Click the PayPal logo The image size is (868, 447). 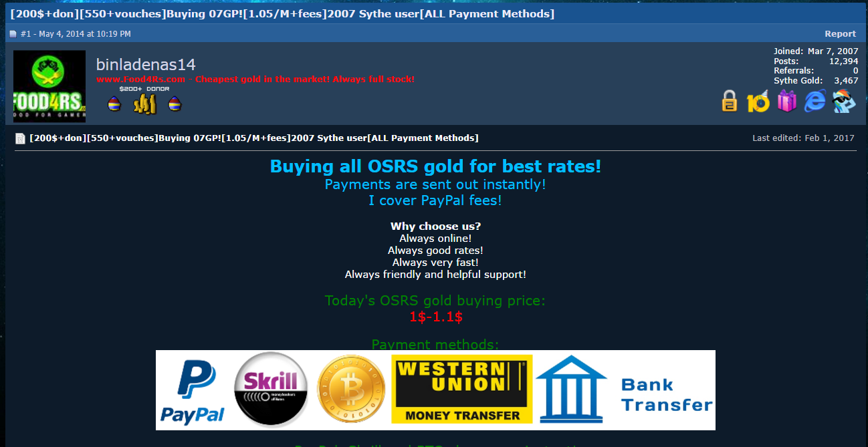[192, 391]
